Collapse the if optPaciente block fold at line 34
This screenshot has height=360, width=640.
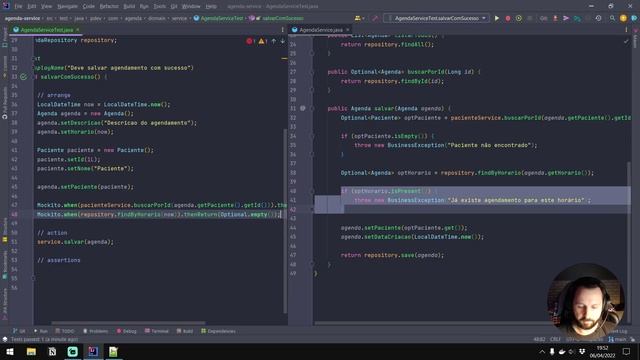coord(312,136)
